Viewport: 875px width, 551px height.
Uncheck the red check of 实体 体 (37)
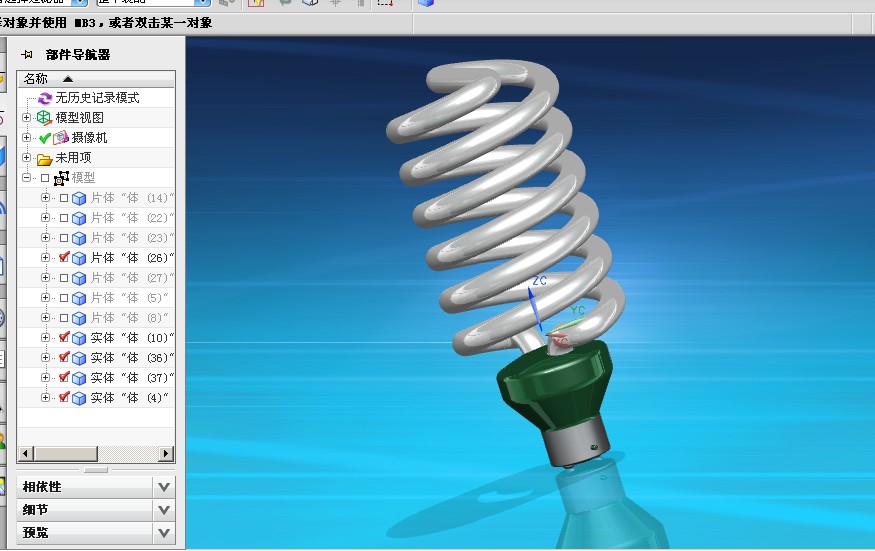tap(64, 377)
